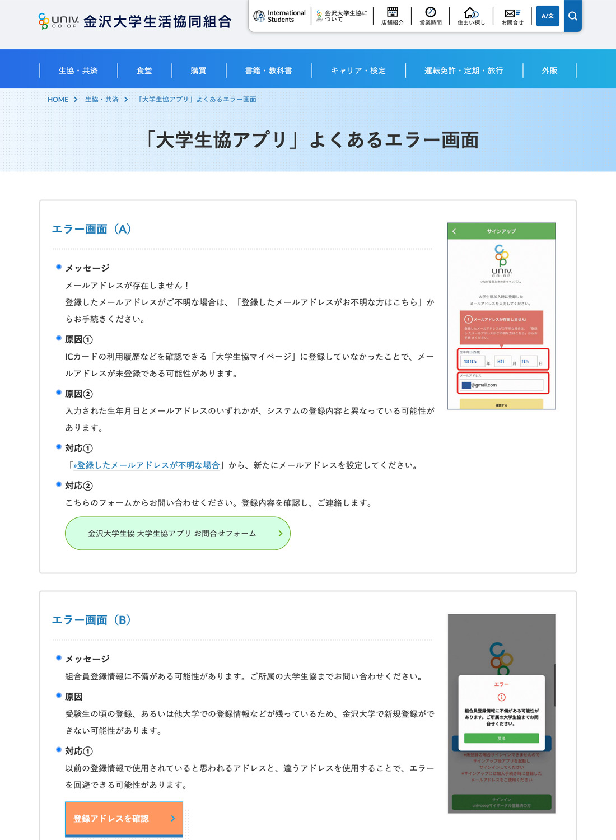
Task: Click the 金沢大学生活協同組合 site title
Action: [157, 21]
